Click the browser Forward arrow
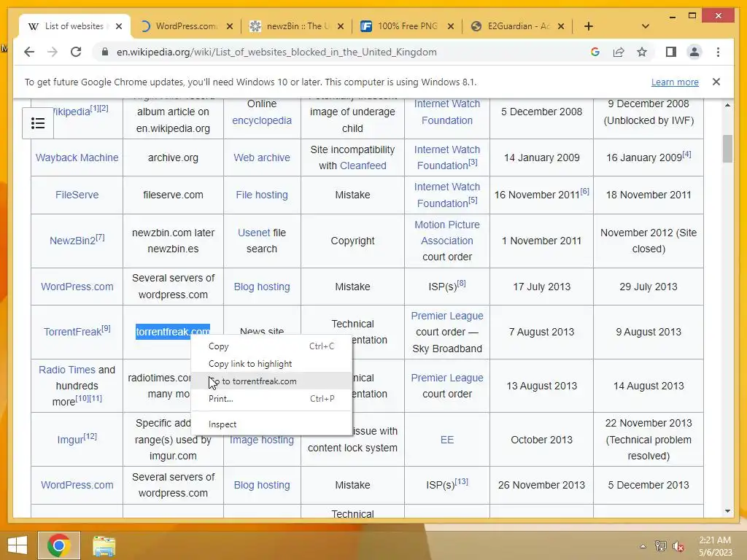 tap(53, 52)
